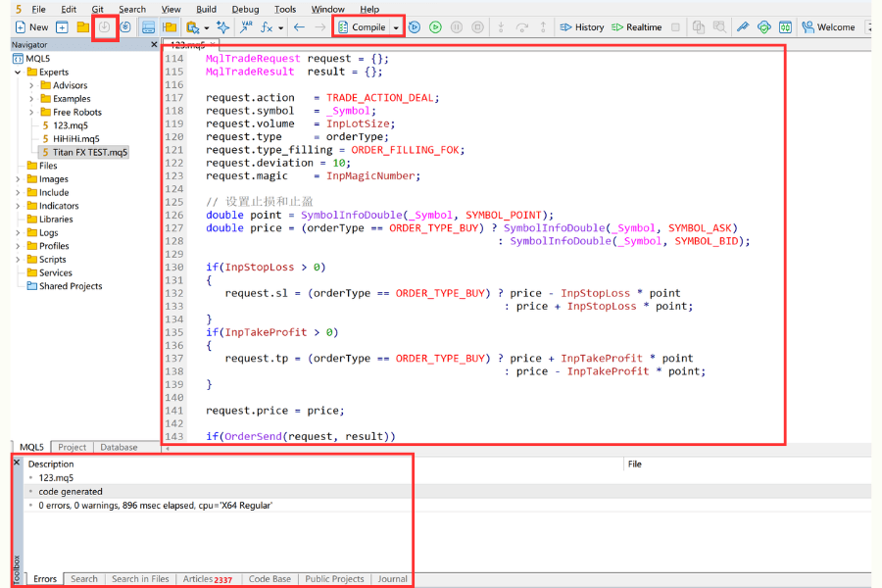Click the VAR list variables icon
The width and height of the screenshot is (882, 588).
click(245, 27)
